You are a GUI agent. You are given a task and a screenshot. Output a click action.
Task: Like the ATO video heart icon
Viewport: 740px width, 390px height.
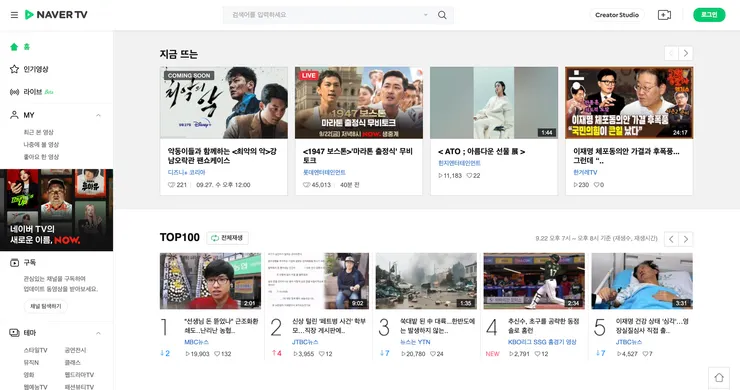coord(470,176)
